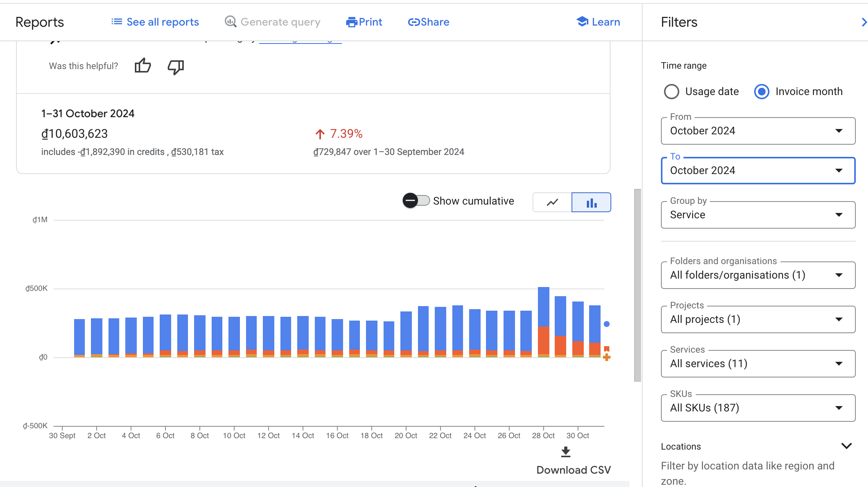
Task: Click the Reports heading link
Action: coord(40,22)
